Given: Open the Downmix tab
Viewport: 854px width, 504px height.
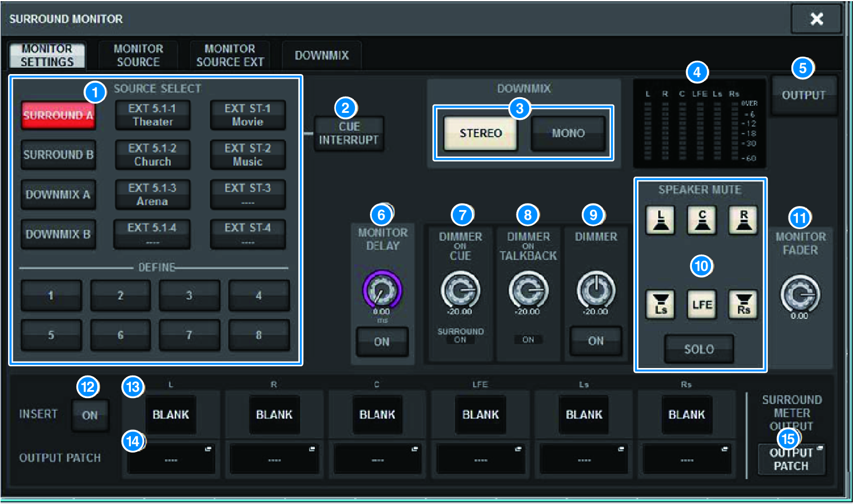Looking at the screenshot, I should (x=321, y=56).
